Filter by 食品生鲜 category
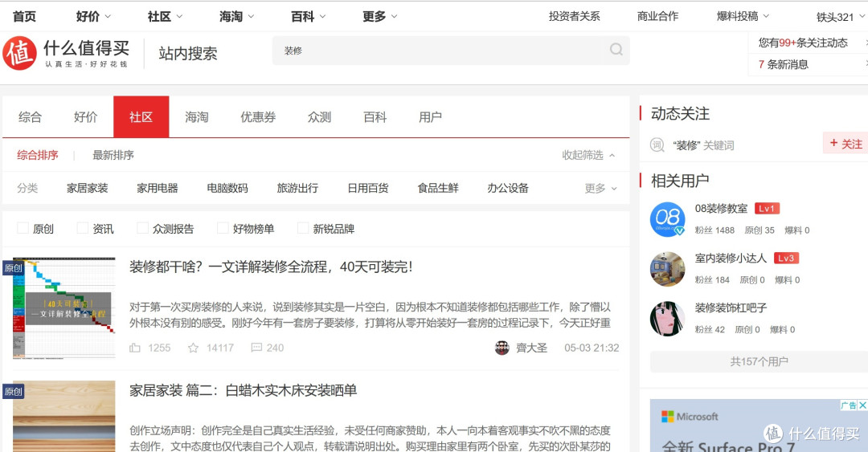This screenshot has width=868, height=452. pyautogui.click(x=438, y=188)
